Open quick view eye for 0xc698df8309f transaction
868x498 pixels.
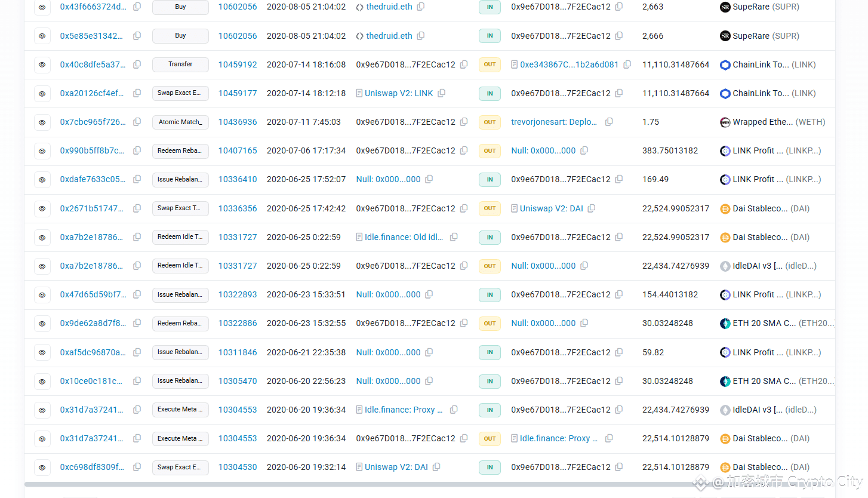[42, 468]
